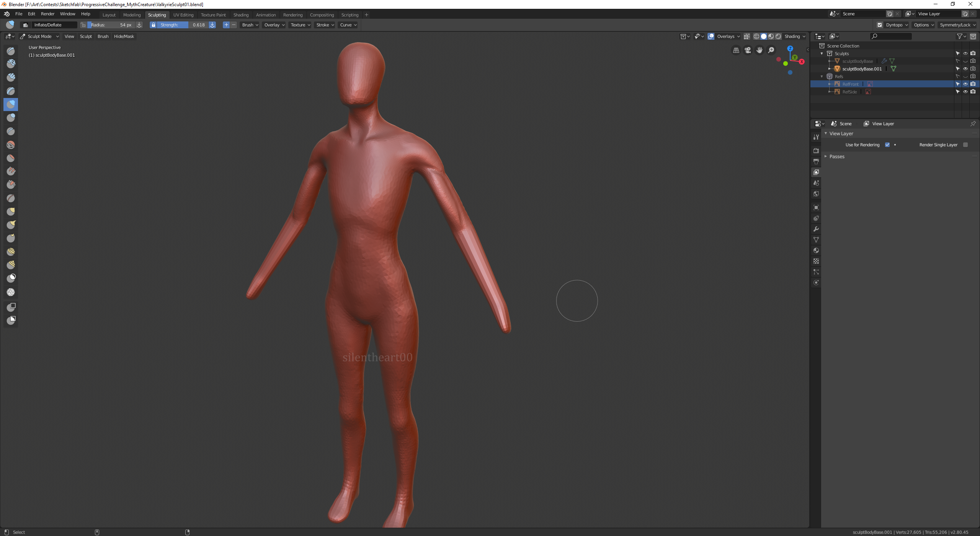Open the World properties tab icon
The image size is (980, 536).
tap(816, 194)
